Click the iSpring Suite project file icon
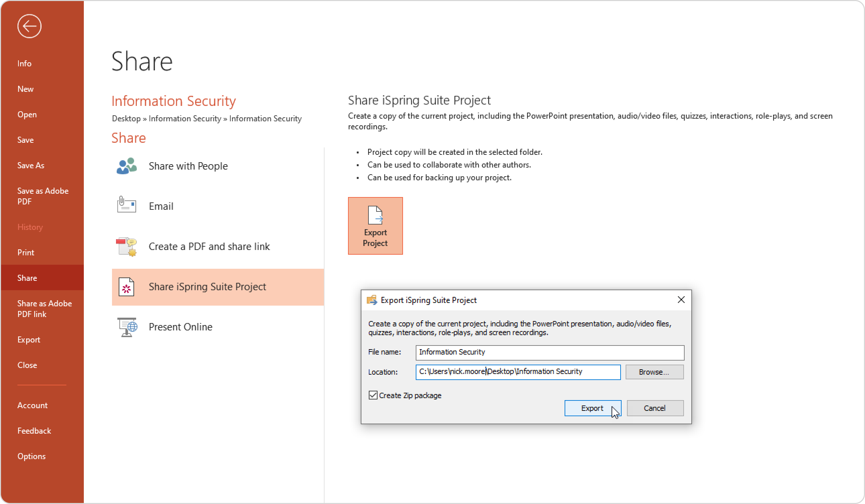Screen dimensions: 865x504 [126, 287]
